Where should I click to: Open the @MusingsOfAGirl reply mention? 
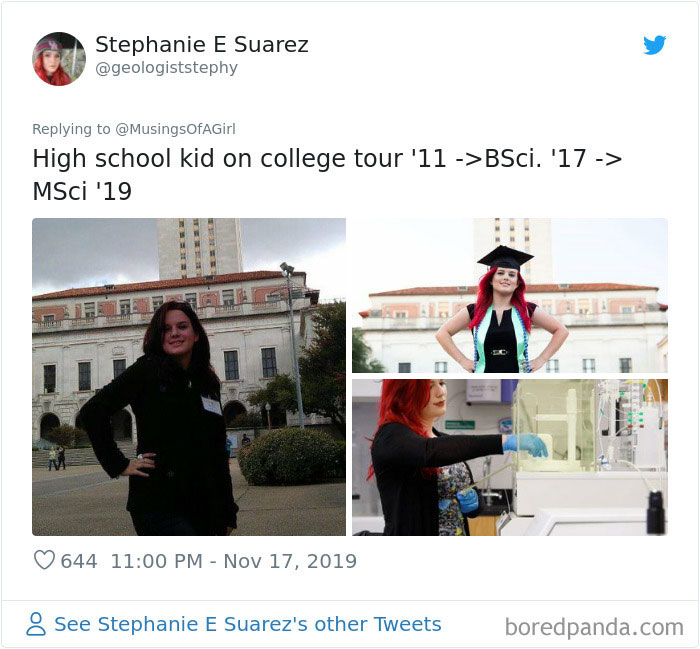pos(175,129)
